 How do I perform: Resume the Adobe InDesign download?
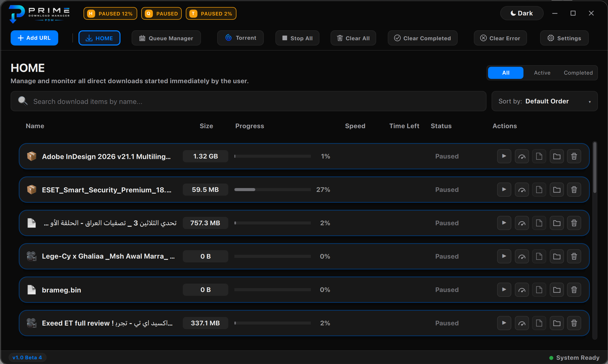(x=504, y=156)
